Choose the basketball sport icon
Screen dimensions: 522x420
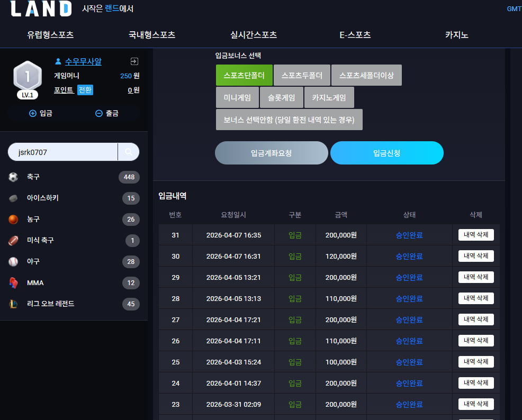(x=13, y=220)
